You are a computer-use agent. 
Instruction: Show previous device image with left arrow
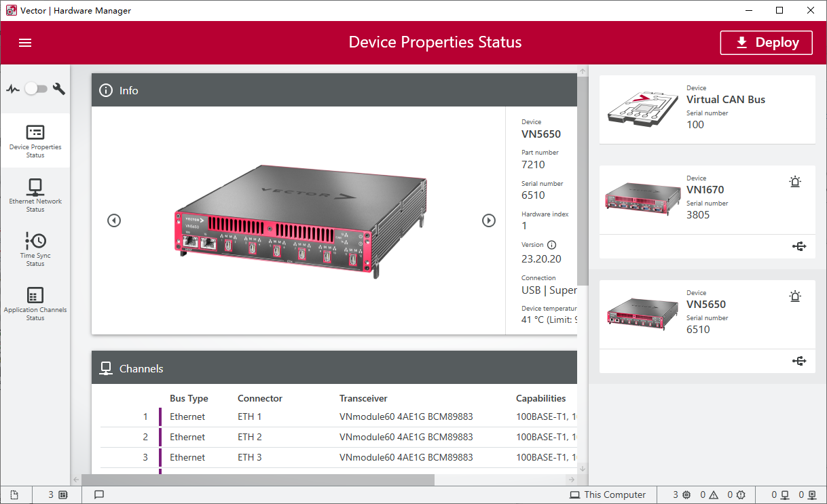[x=114, y=220]
